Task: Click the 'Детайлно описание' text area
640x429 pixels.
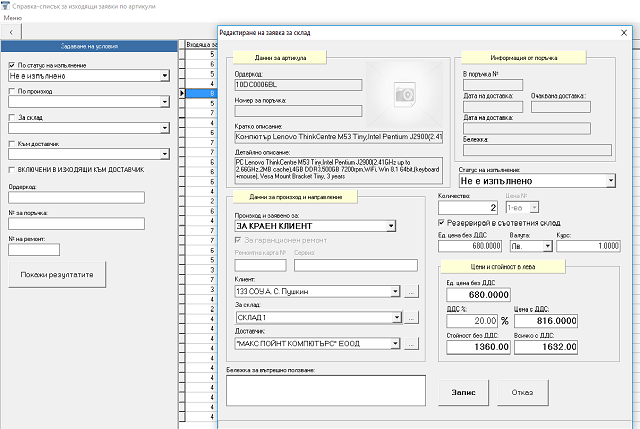Action: click(339, 170)
